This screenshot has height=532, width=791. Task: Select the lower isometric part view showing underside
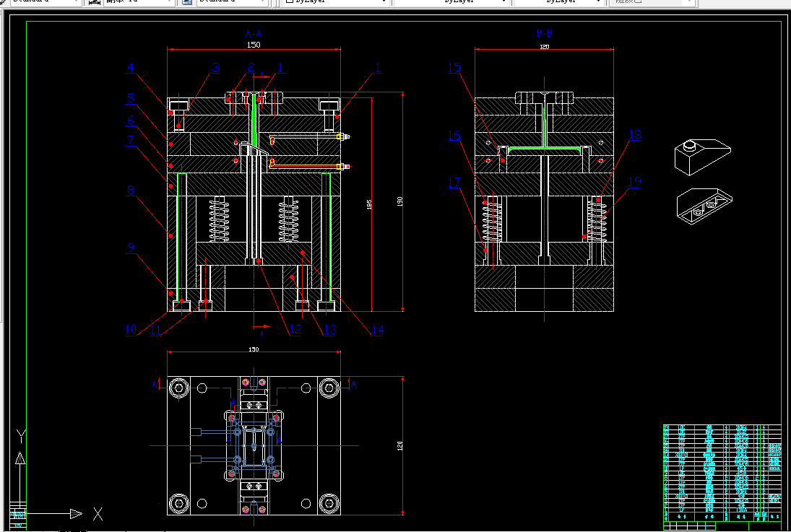704,205
